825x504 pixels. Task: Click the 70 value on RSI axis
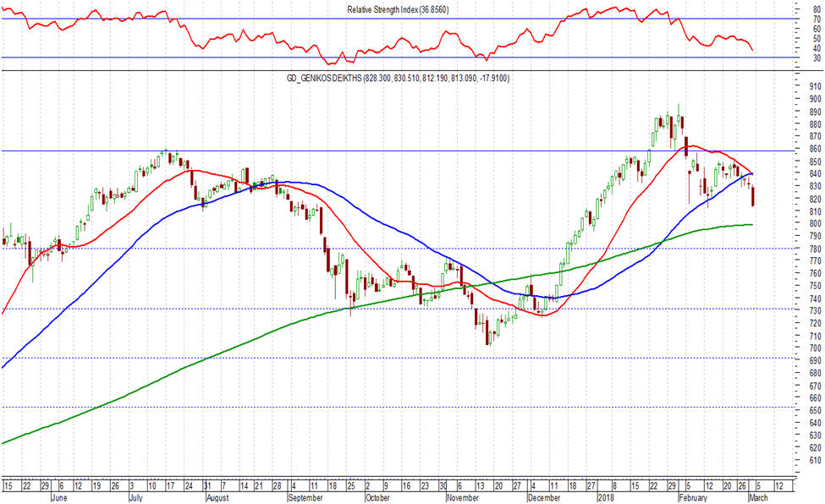[x=817, y=19]
